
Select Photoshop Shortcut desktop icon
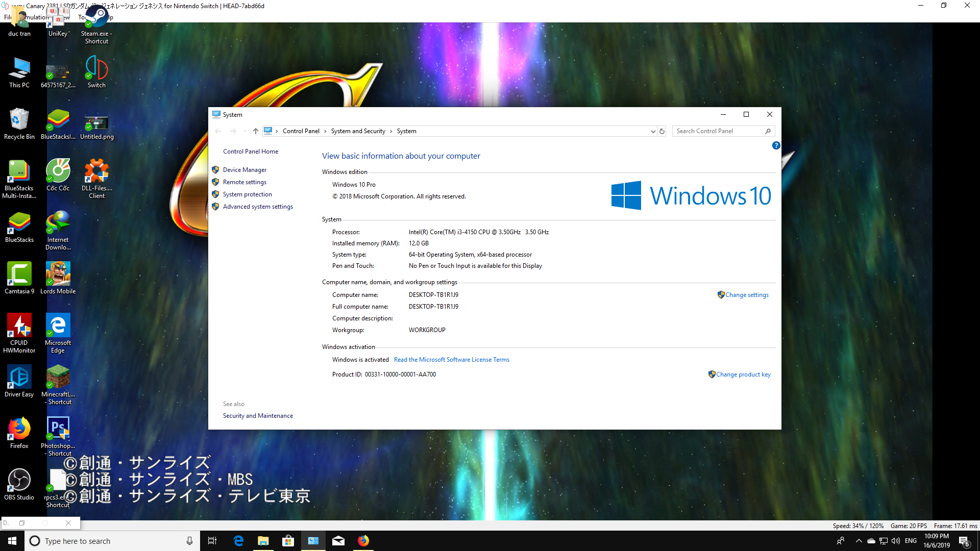[58, 437]
